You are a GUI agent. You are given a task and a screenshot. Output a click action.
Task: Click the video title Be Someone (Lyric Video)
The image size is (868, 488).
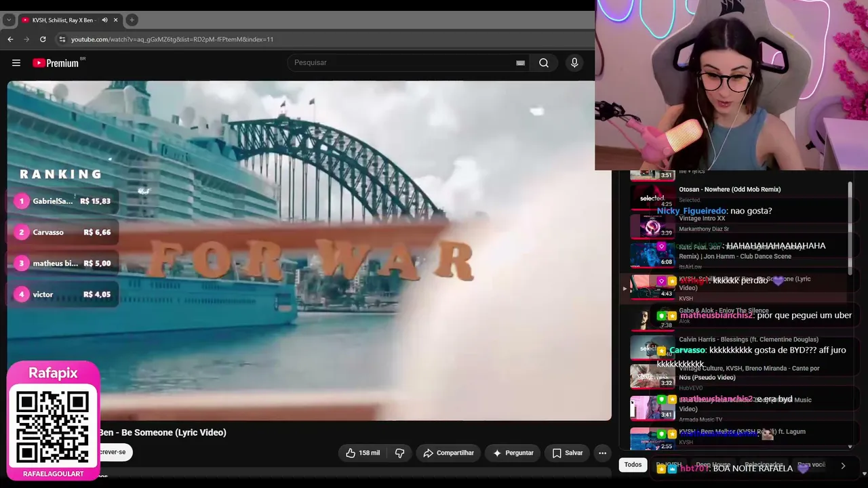click(163, 432)
